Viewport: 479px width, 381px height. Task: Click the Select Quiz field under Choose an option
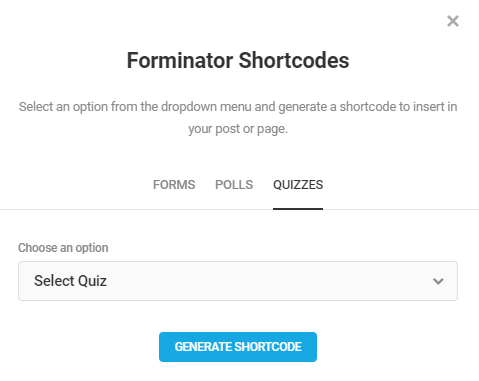238,281
